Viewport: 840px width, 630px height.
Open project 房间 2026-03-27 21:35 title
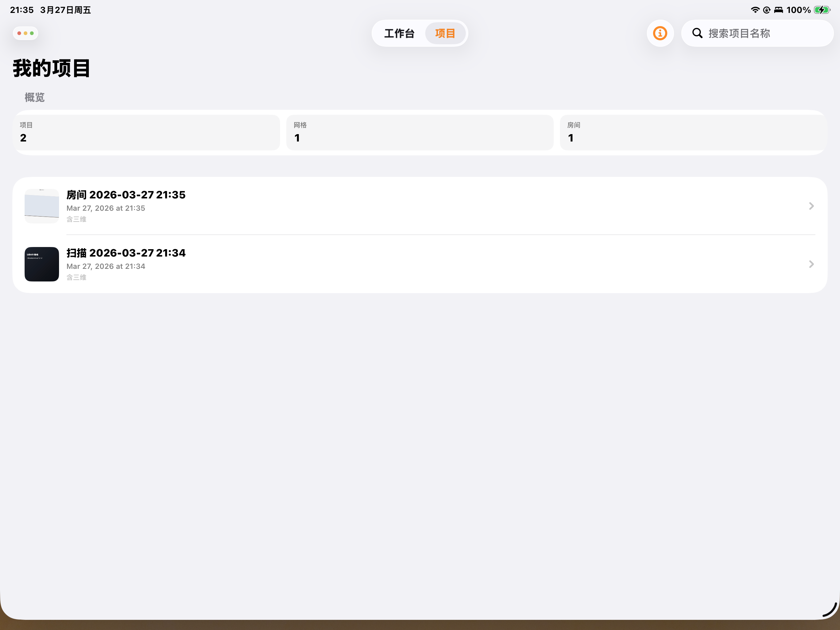point(126,195)
